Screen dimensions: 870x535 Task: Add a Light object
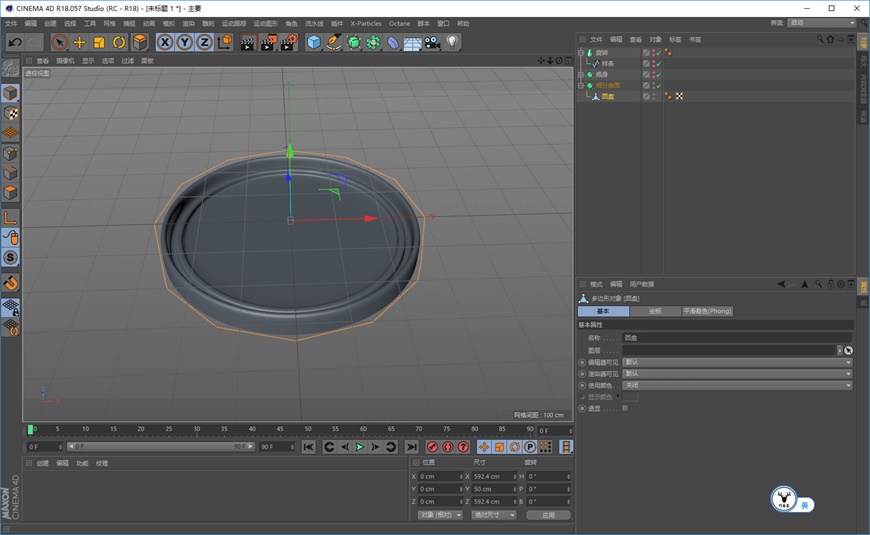[452, 42]
